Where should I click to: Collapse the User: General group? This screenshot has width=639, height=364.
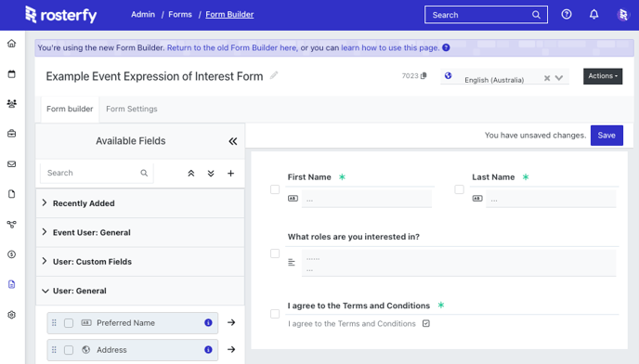(140, 291)
